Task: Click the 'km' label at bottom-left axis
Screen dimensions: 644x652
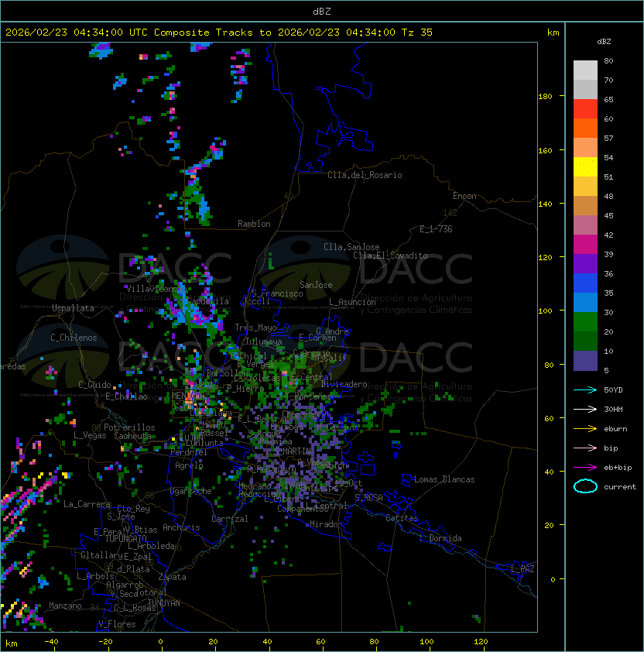Action: (12, 643)
